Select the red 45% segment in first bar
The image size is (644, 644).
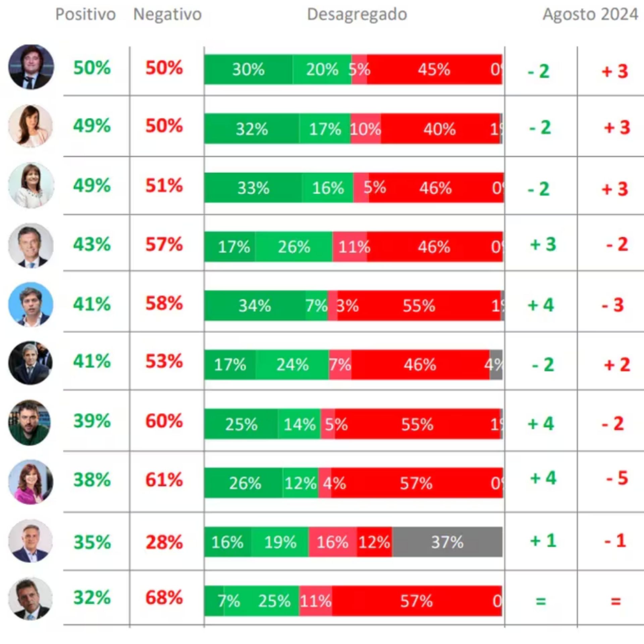434,69
